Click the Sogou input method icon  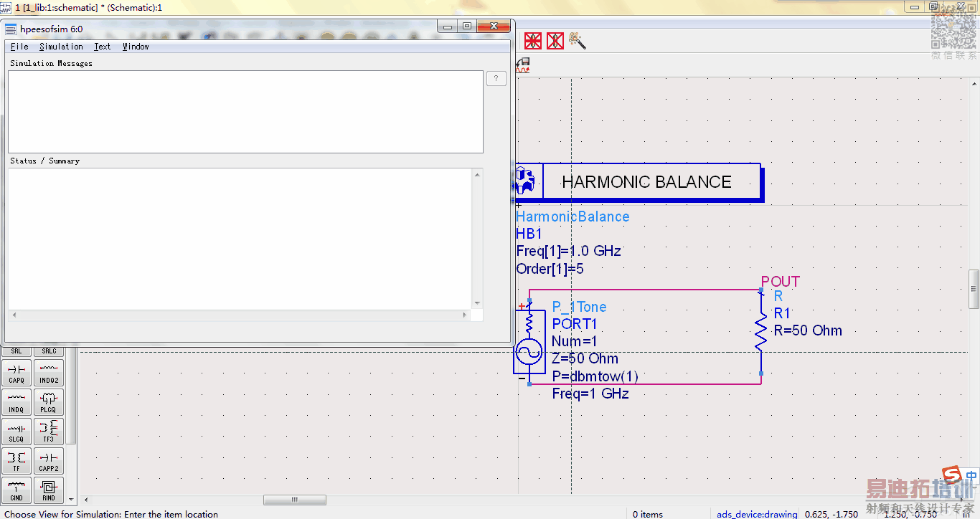(x=952, y=475)
